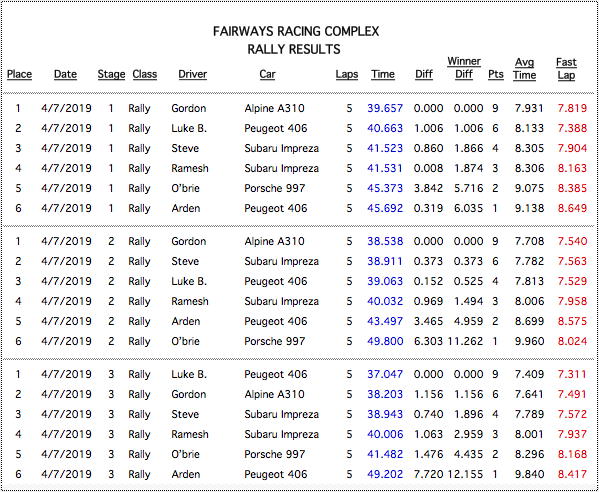This screenshot has height=492, width=599.
Task: Click the Laps column header
Action: 347,74
